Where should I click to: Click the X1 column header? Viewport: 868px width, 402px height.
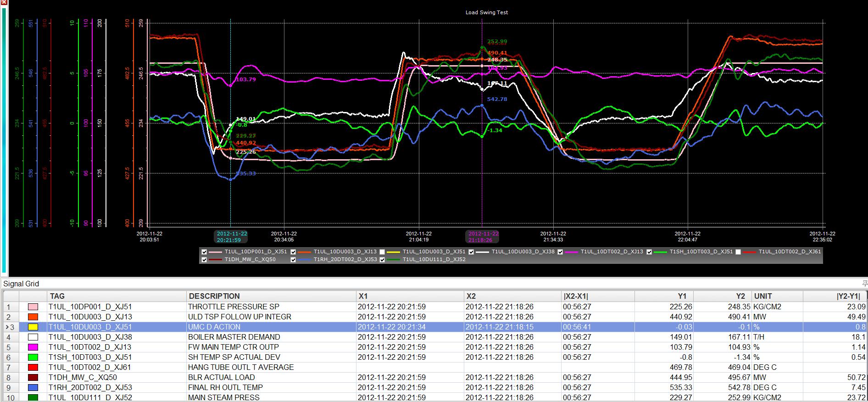tap(410, 296)
